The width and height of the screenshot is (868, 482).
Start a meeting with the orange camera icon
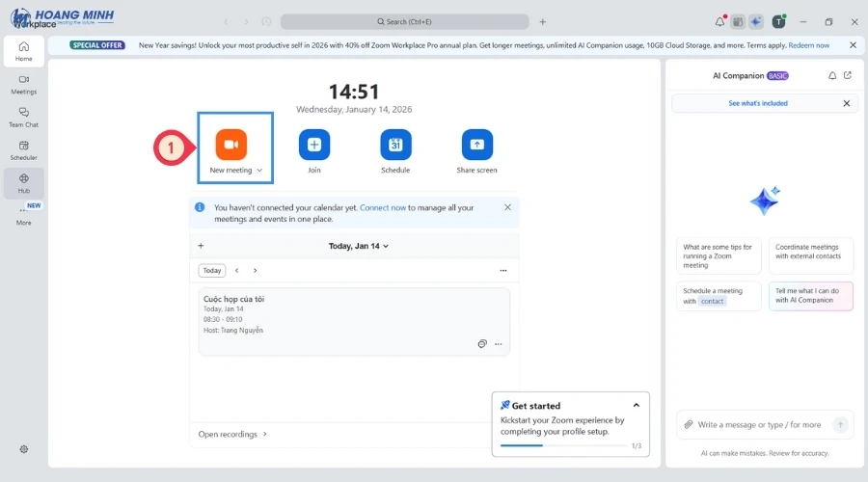231,145
